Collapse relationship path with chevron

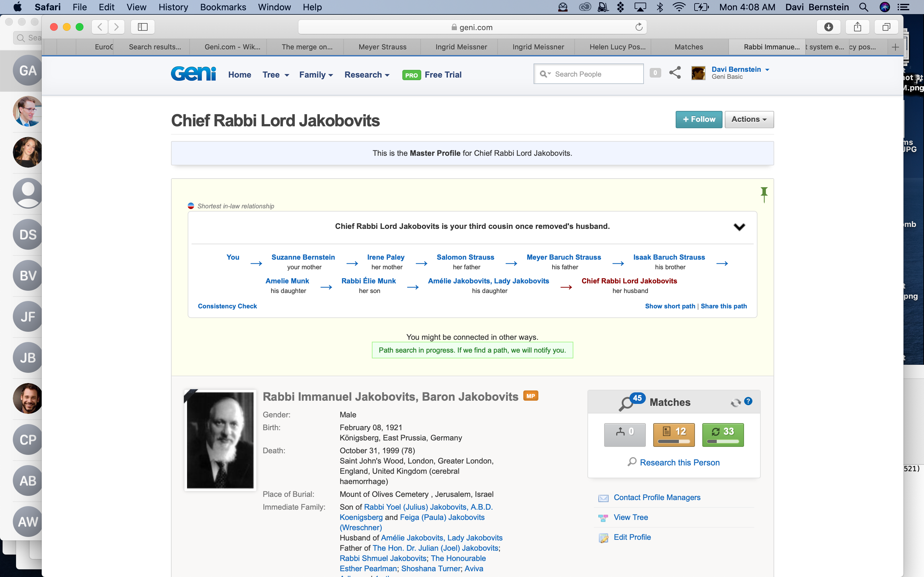pos(739,227)
